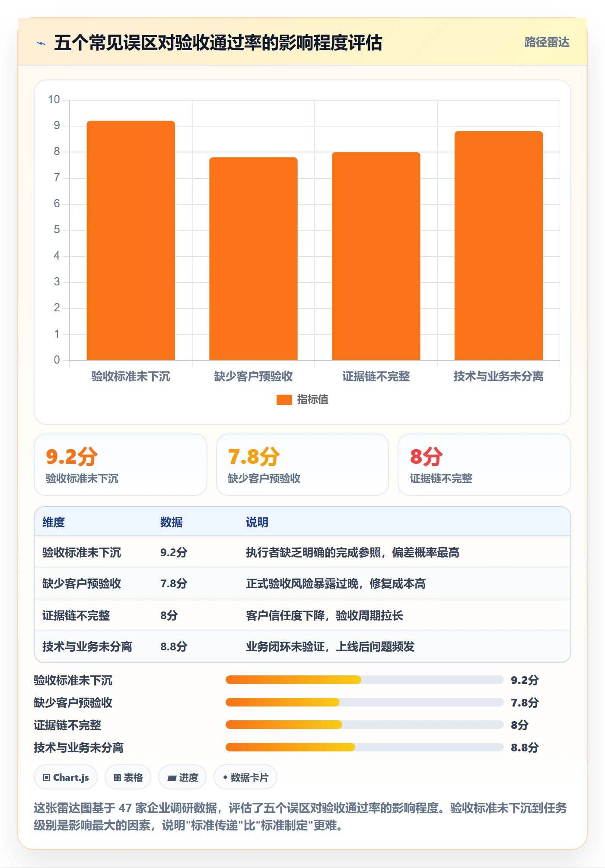Select the Chart.js tag

point(66,777)
